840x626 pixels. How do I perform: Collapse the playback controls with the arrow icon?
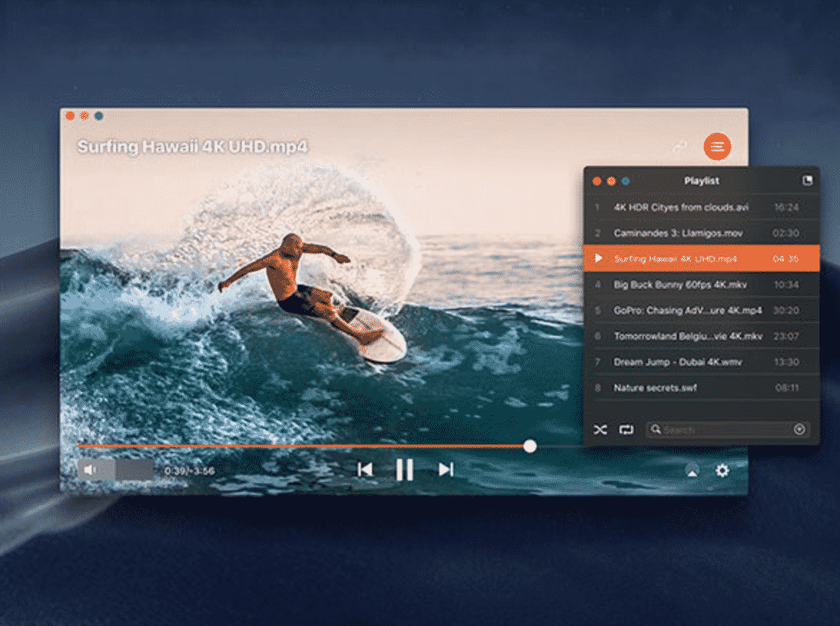pyautogui.click(x=692, y=471)
